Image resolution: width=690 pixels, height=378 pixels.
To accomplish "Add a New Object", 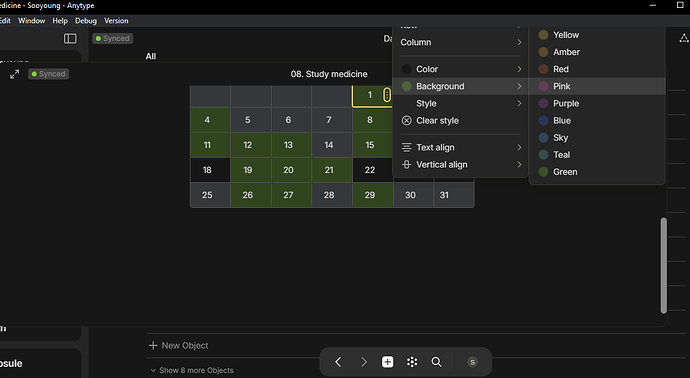I will [179, 345].
